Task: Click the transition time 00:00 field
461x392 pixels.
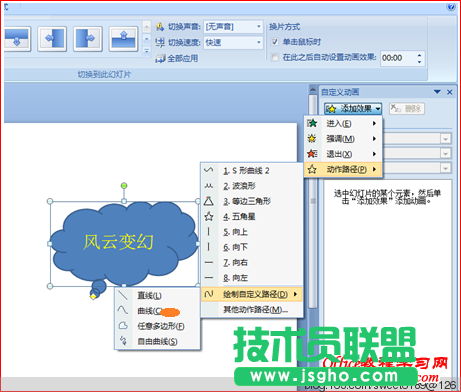Action: 398,58
